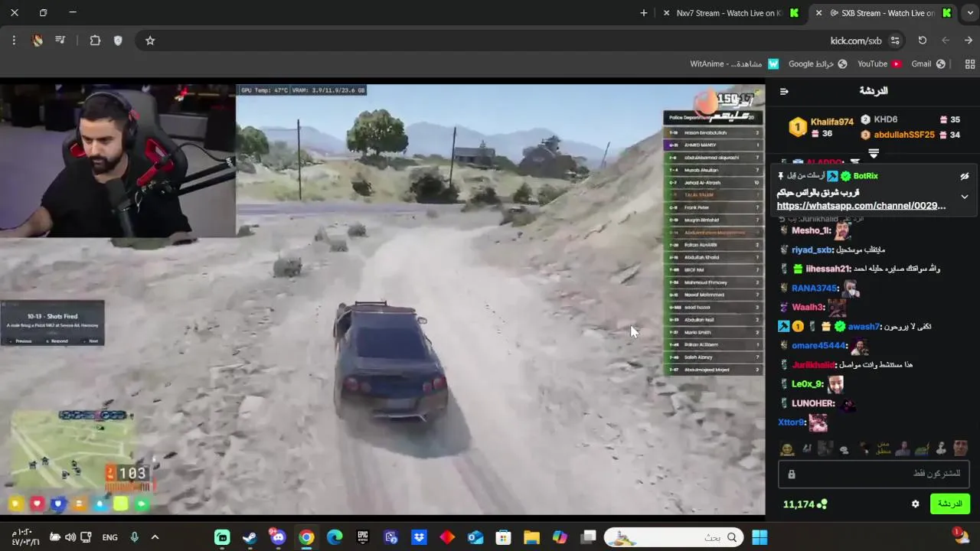The image size is (980, 551).
Task: Close the Nxv7 Stream tab
Action: 666,13
